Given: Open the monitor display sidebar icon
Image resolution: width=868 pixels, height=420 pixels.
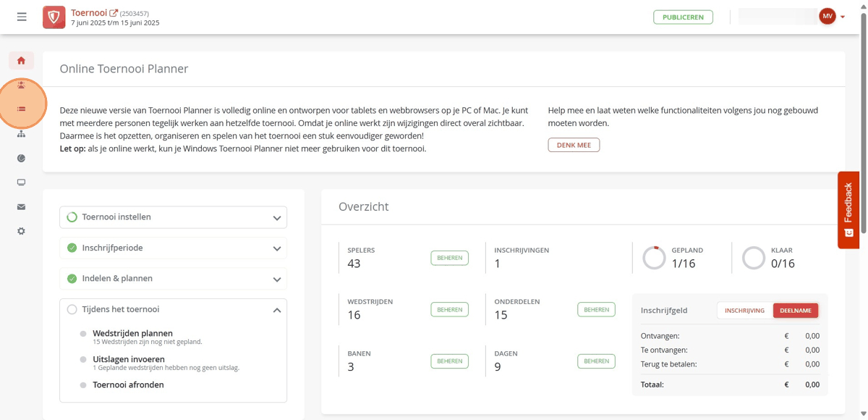Looking at the screenshot, I should click(x=21, y=182).
